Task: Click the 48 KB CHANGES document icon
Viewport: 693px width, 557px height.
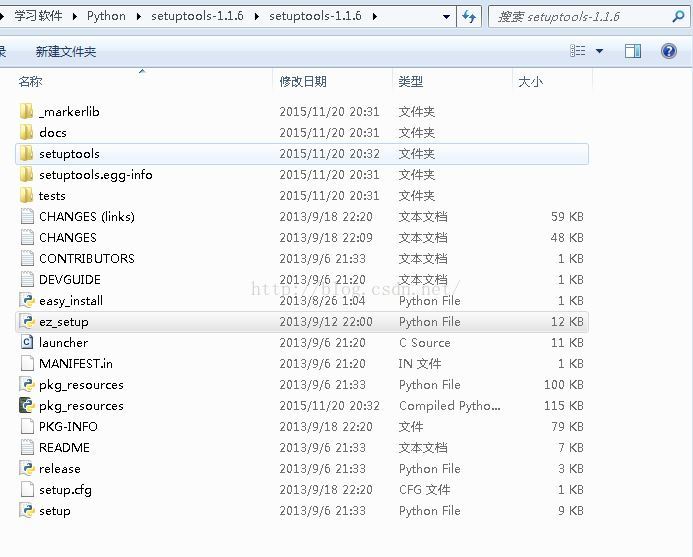Action: [x=27, y=237]
